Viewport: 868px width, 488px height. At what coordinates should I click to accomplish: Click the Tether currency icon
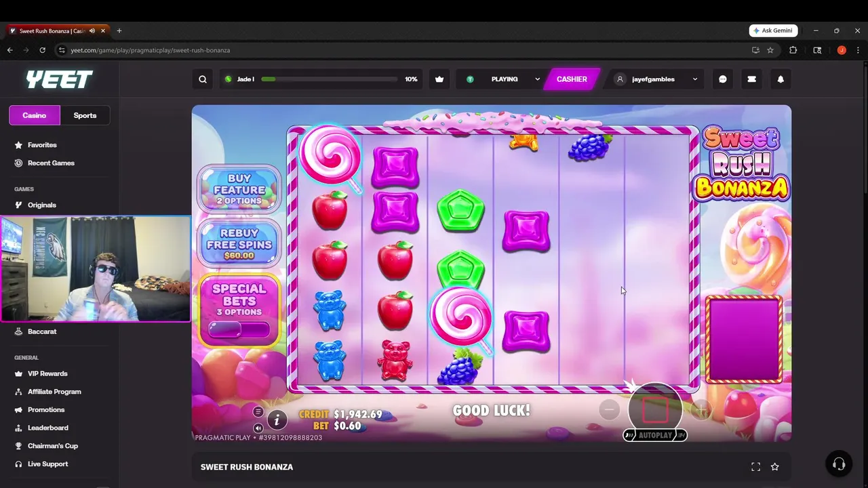[x=470, y=79]
